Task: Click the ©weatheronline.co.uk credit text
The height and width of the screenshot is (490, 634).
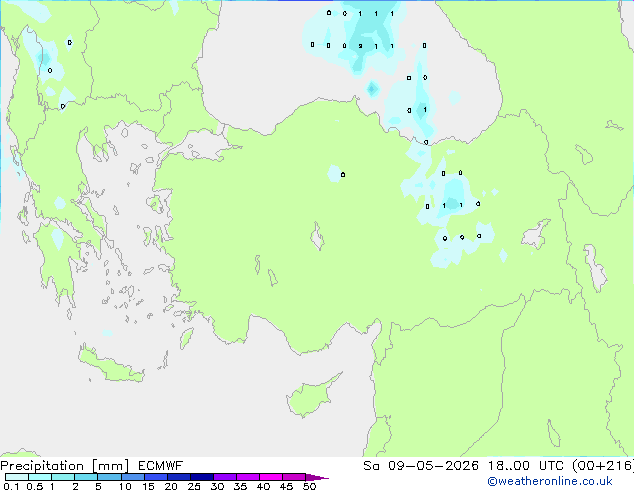Action: [x=550, y=481]
